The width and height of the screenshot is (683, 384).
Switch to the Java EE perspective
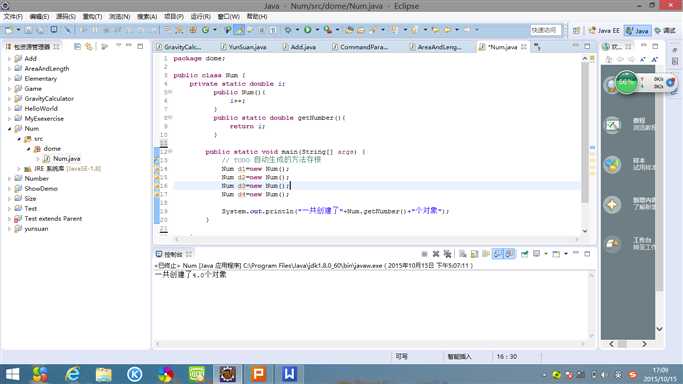tap(604, 30)
